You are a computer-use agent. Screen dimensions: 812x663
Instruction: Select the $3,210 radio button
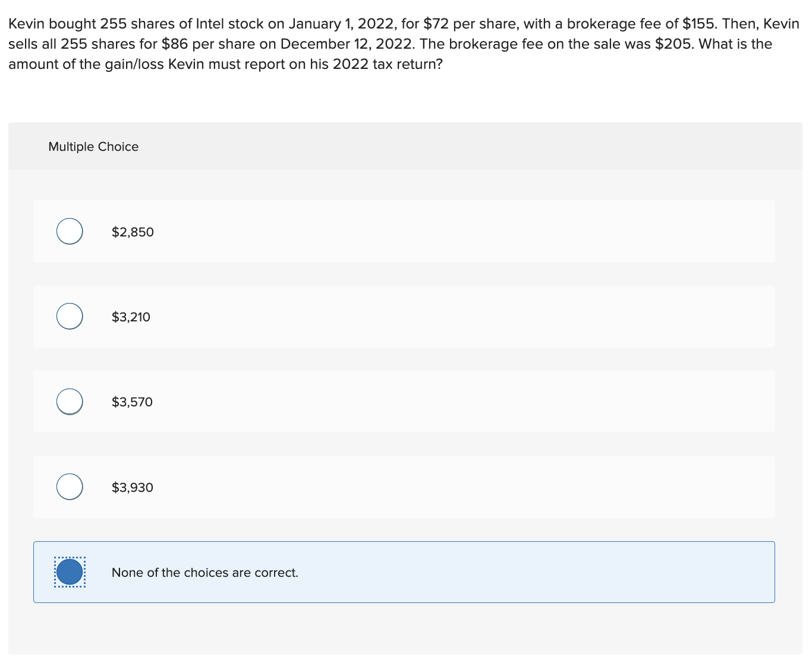(x=69, y=316)
